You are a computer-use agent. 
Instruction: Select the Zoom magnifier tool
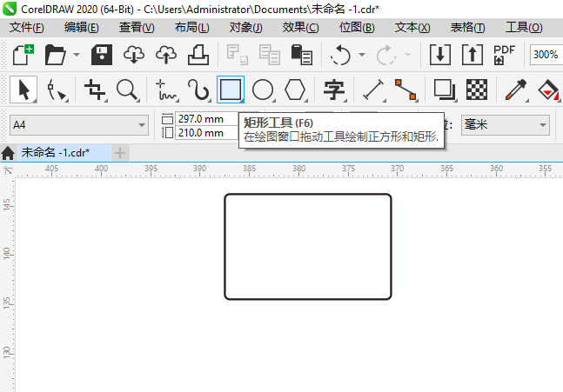pos(127,90)
